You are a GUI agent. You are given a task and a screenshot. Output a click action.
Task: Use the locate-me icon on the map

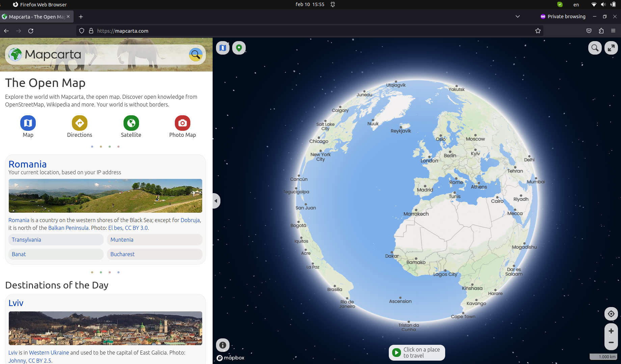tap(611, 314)
